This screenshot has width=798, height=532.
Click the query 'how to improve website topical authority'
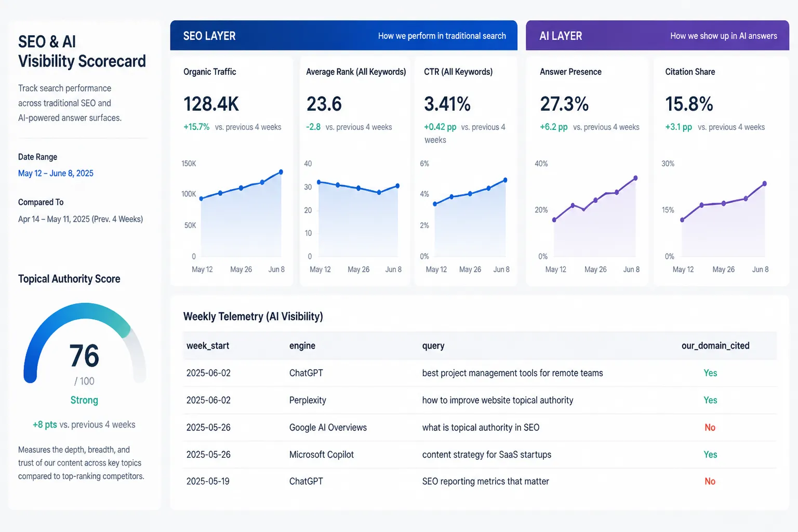pos(498,400)
